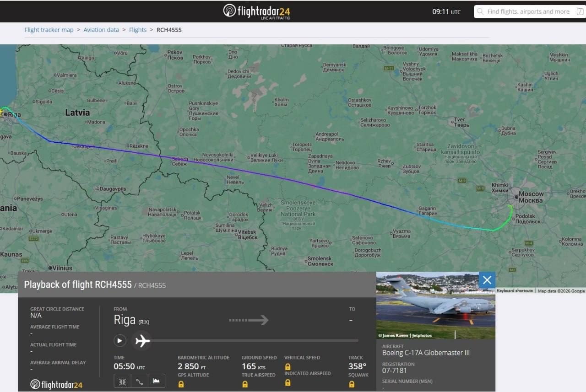Click the lock icon under Vertical Speed
The image size is (586, 392).
click(x=288, y=366)
